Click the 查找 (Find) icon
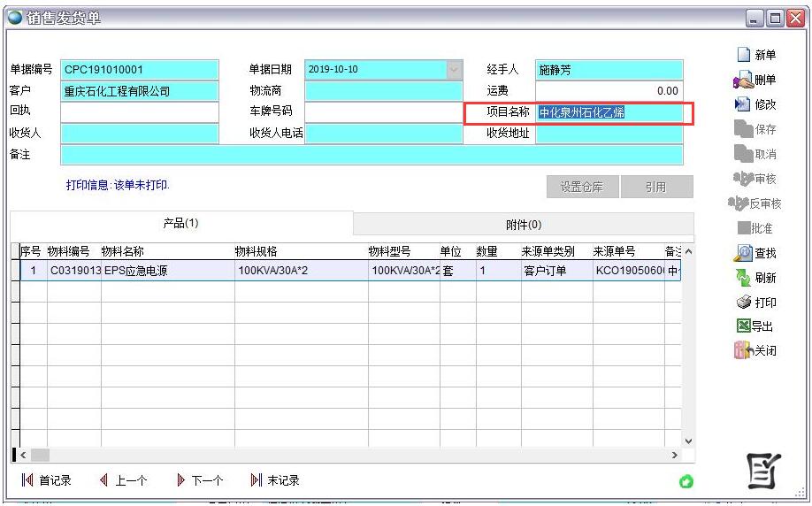812x506 pixels. [x=743, y=253]
